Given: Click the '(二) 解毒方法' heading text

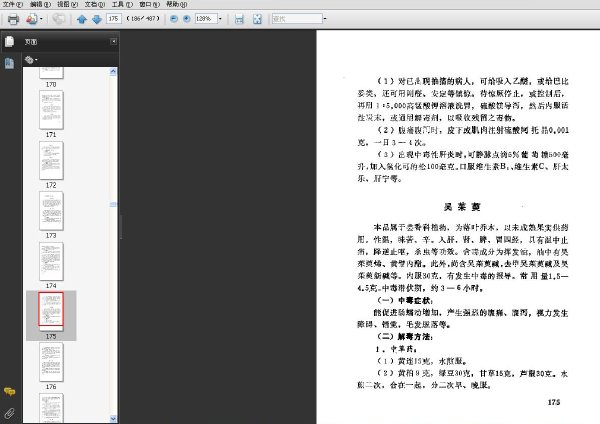Looking at the screenshot, I should coord(405,337).
